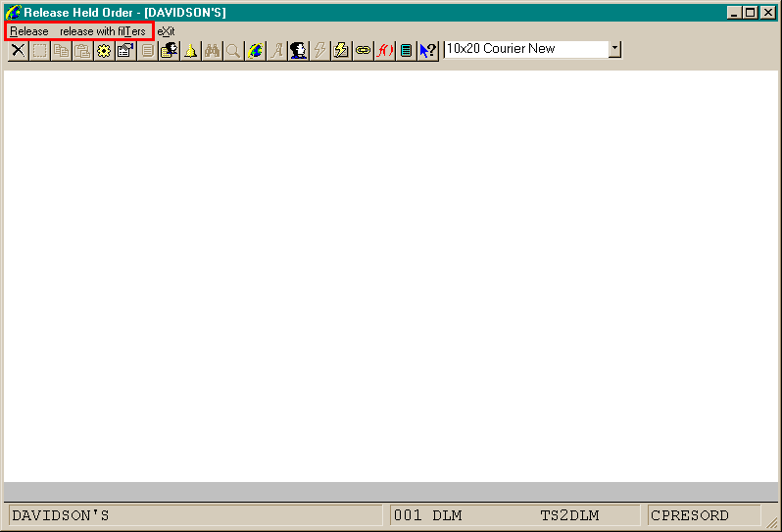Open release with filTers menu

pyautogui.click(x=103, y=31)
